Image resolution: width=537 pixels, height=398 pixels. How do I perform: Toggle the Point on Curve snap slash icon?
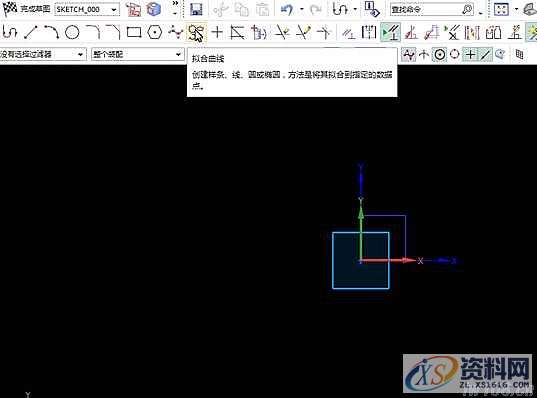click(x=485, y=54)
